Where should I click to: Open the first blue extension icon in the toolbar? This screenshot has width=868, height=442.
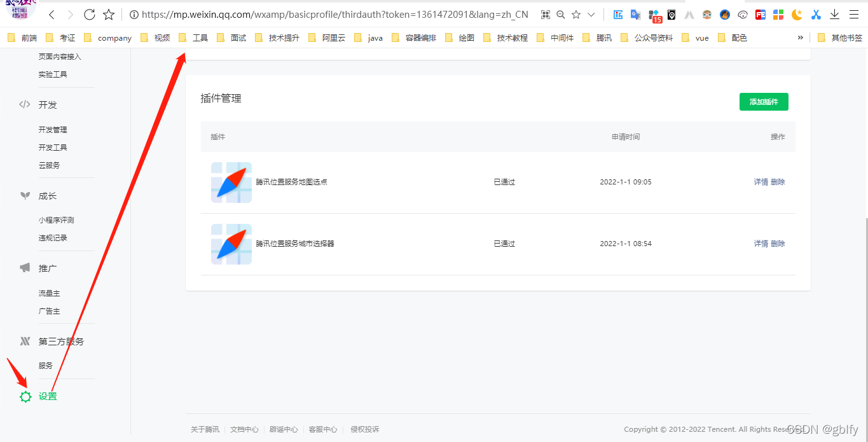click(617, 14)
